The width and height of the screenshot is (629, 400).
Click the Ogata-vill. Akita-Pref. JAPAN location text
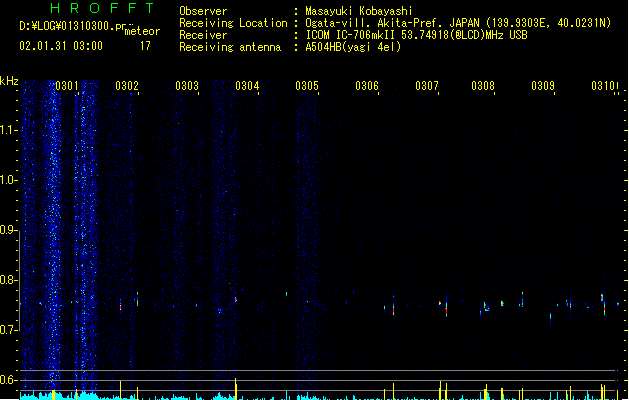pyautogui.click(x=392, y=23)
